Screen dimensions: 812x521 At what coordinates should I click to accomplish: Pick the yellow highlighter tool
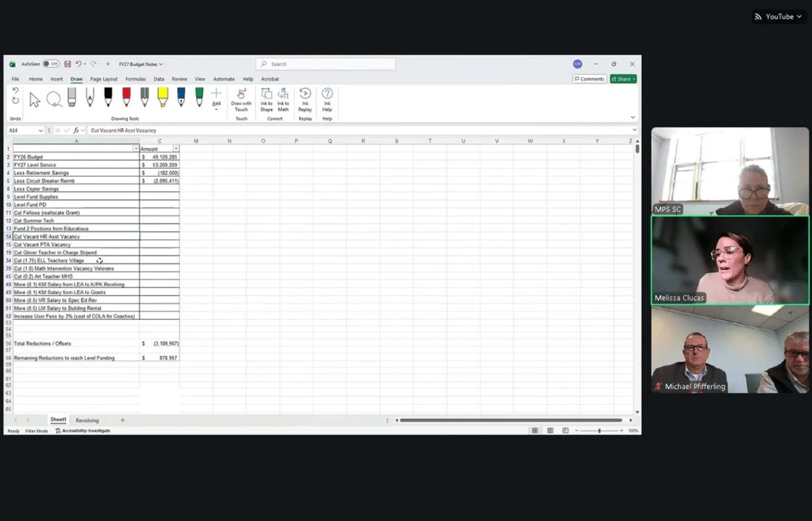pos(162,97)
